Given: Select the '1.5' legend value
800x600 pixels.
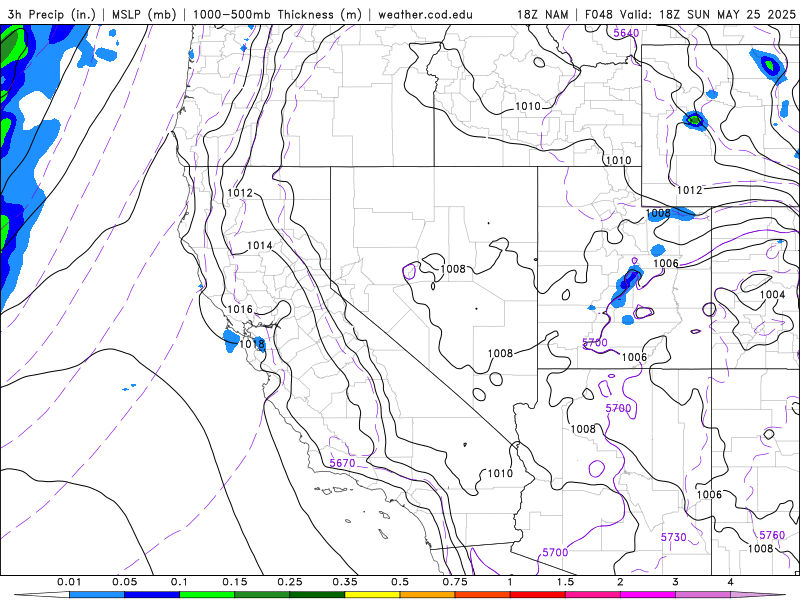Looking at the screenshot, I should point(565,582).
